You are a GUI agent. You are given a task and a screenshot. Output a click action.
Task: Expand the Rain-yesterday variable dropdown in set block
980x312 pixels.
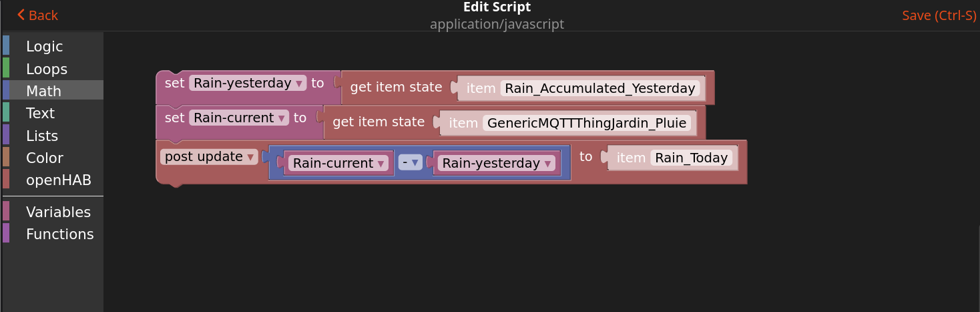click(x=248, y=84)
